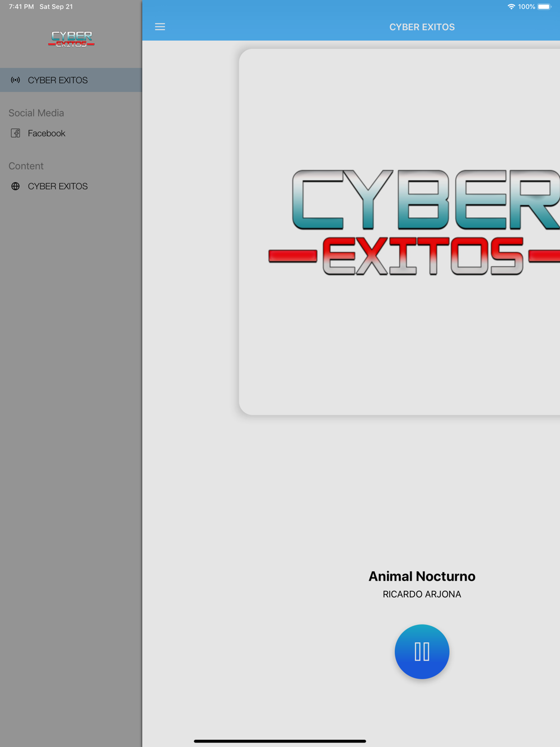Viewport: 560px width, 747px height.
Task: Tap the Wi-Fi status icon
Action: tap(511, 7)
